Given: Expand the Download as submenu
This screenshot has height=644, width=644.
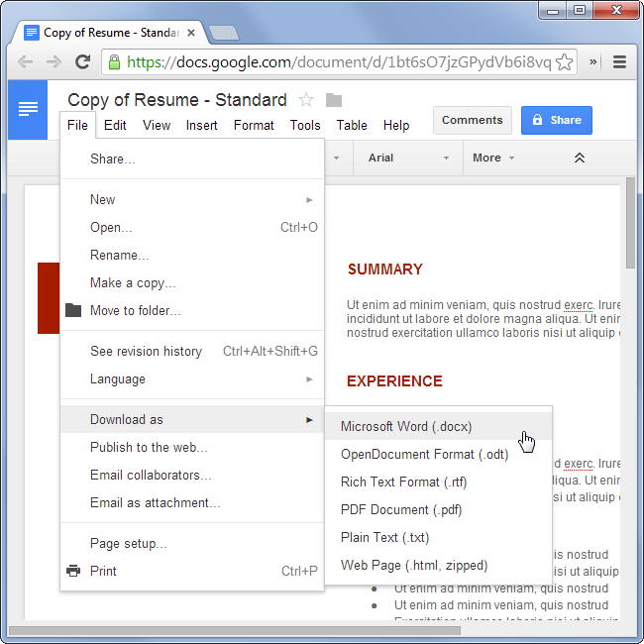Looking at the screenshot, I should (x=192, y=419).
